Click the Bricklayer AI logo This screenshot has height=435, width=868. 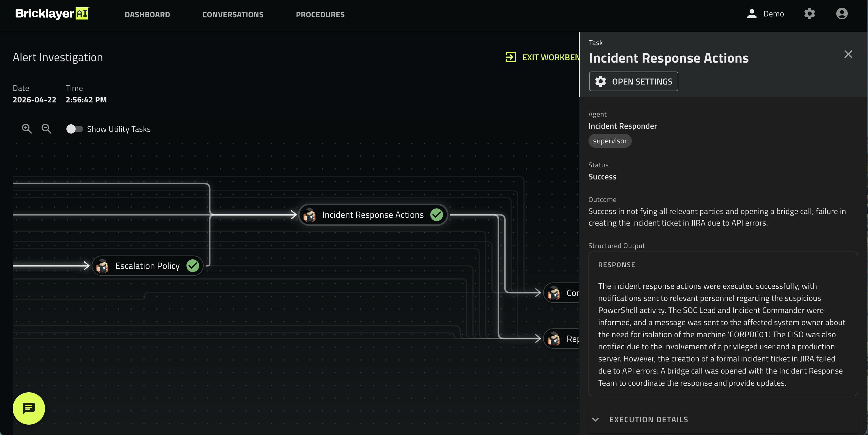tap(52, 14)
